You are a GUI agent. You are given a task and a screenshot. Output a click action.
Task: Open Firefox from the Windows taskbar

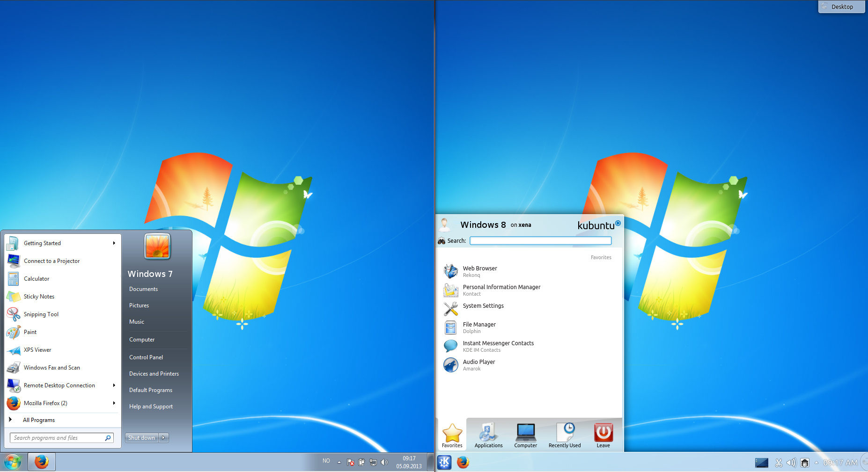41,462
